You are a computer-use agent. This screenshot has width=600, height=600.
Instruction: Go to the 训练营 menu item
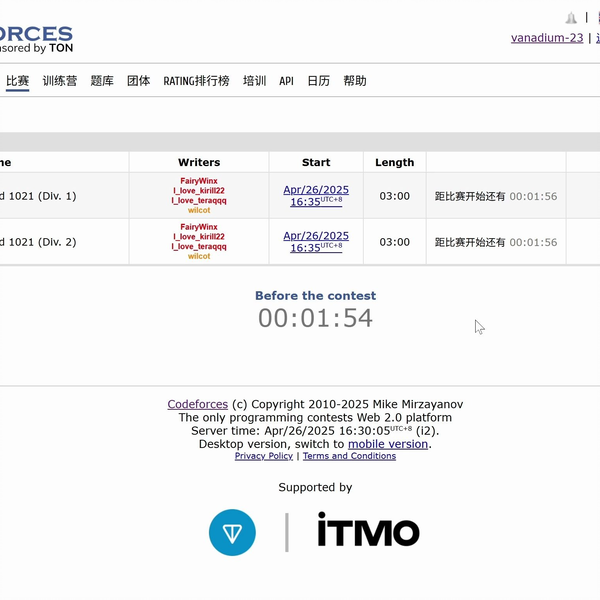point(60,81)
